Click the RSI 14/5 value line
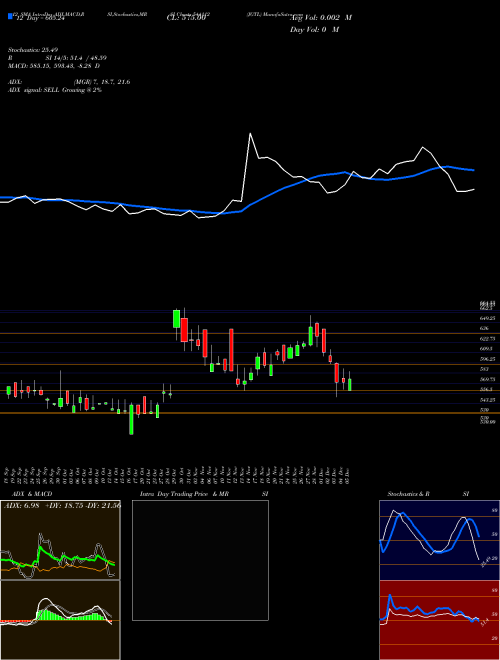 click(x=57, y=58)
